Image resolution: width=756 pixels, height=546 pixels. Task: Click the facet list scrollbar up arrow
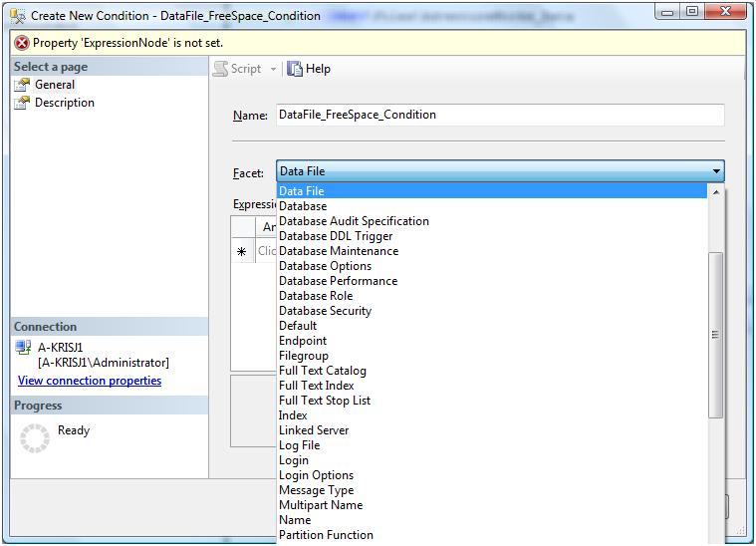click(716, 192)
